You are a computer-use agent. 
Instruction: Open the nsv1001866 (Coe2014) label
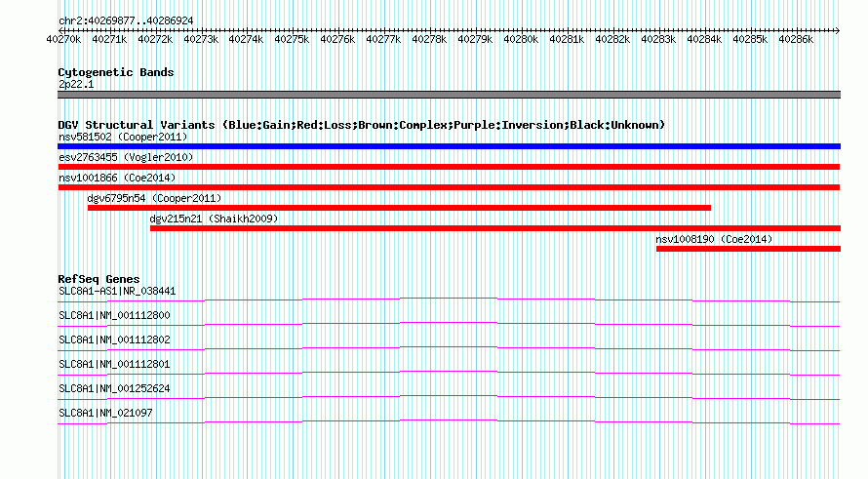click(117, 178)
